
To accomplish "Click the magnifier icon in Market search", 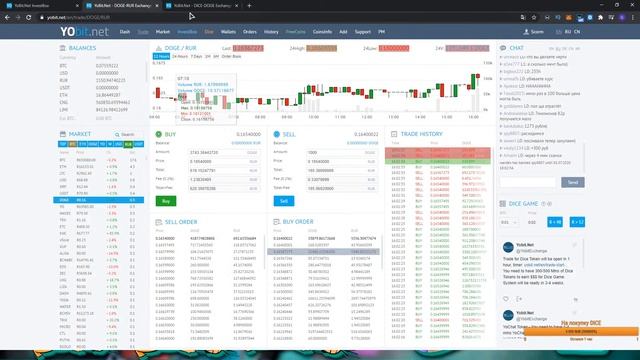I will click(117, 134).
